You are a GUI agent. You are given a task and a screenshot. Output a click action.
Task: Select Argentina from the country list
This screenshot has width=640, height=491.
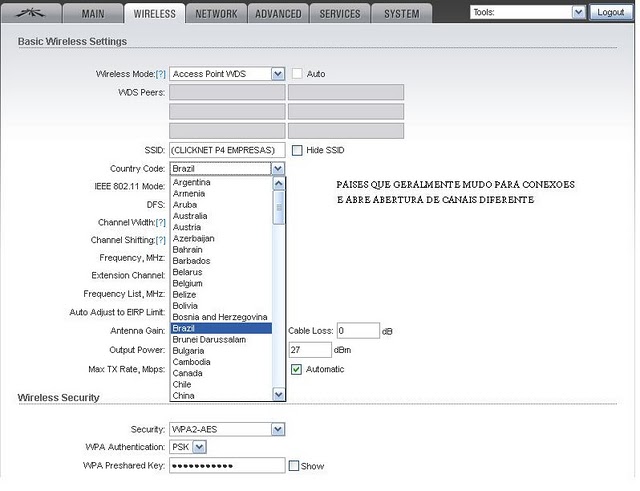221,182
